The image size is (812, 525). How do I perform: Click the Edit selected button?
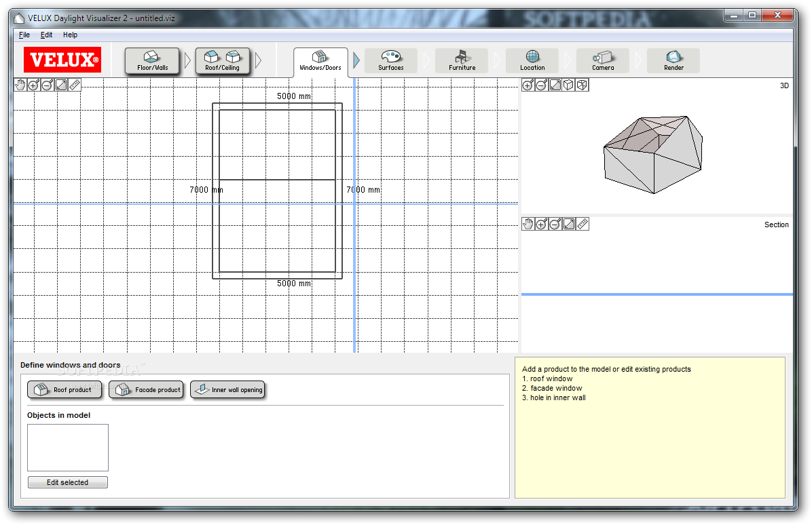pos(68,482)
